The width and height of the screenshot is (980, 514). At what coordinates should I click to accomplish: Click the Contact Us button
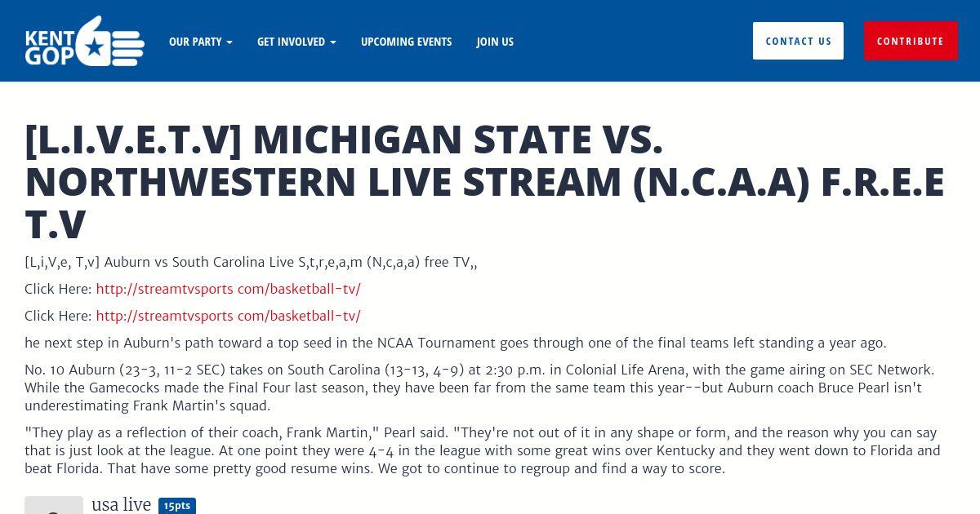pos(798,41)
